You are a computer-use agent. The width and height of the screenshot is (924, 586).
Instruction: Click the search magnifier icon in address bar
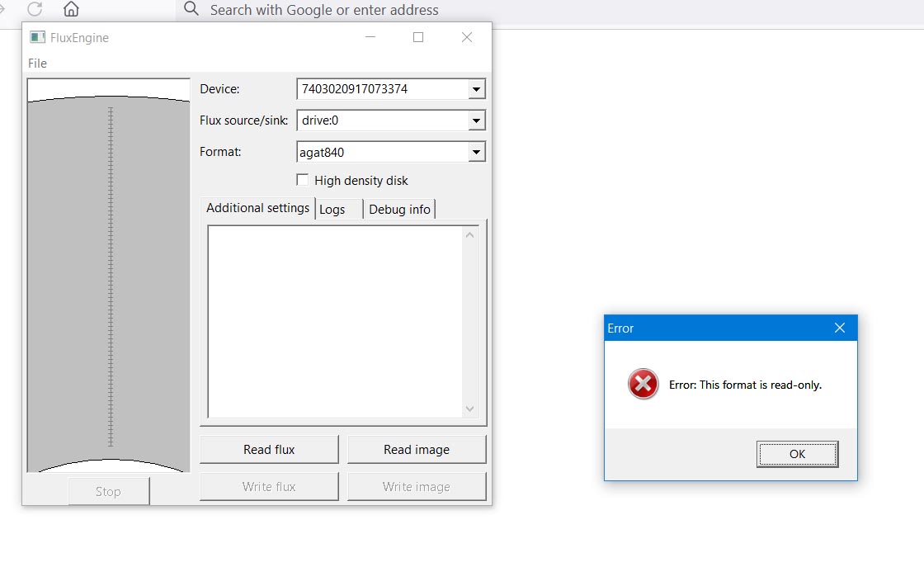pyautogui.click(x=191, y=9)
